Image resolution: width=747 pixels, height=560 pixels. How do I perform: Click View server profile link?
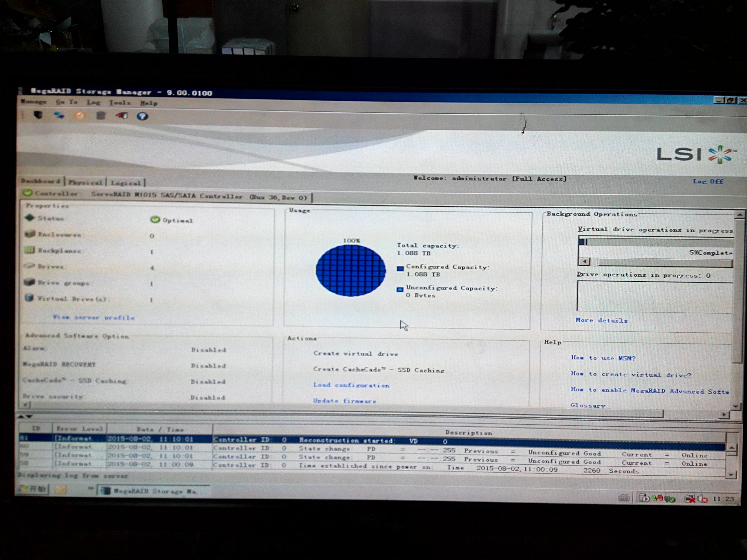pos(94,318)
